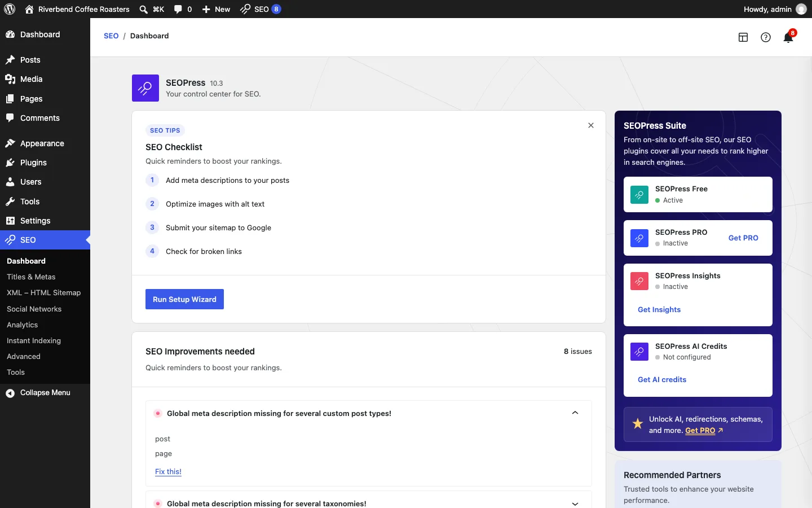
Task: Open the layout display options icon
Action: 743,37
